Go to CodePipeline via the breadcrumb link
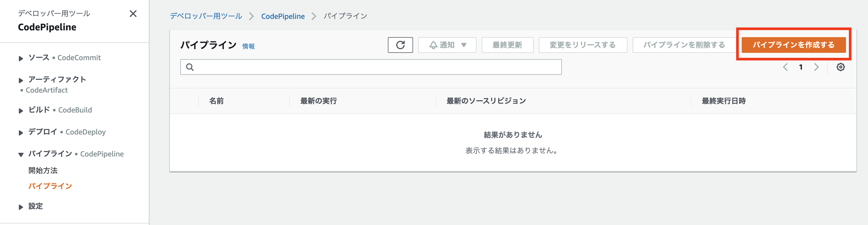The image size is (868, 225). (283, 16)
